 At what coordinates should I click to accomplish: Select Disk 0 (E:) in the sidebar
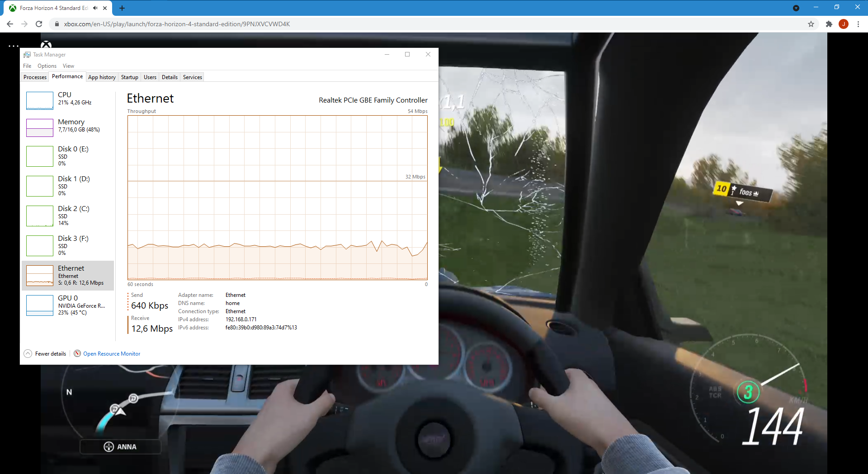pos(68,156)
